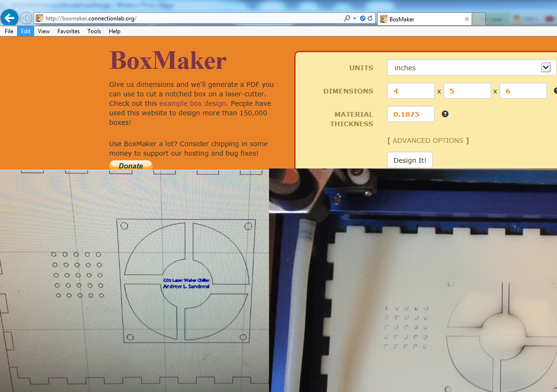This screenshot has height=392, width=557.
Task: Follow the example box design link
Action: pyautogui.click(x=193, y=103)
